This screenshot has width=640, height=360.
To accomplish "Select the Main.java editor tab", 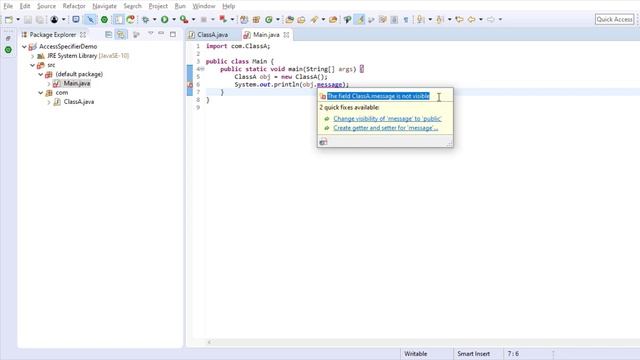I will pyautogui.click(x=266, y=35).
